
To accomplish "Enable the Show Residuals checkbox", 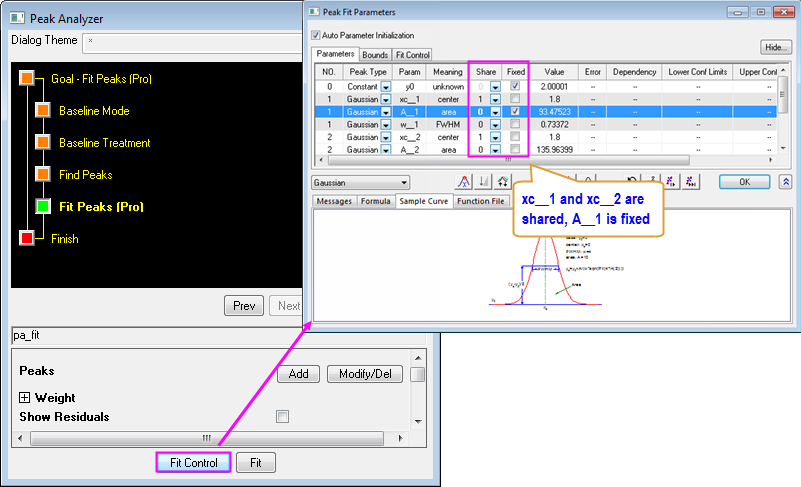I will click(282, 416).
